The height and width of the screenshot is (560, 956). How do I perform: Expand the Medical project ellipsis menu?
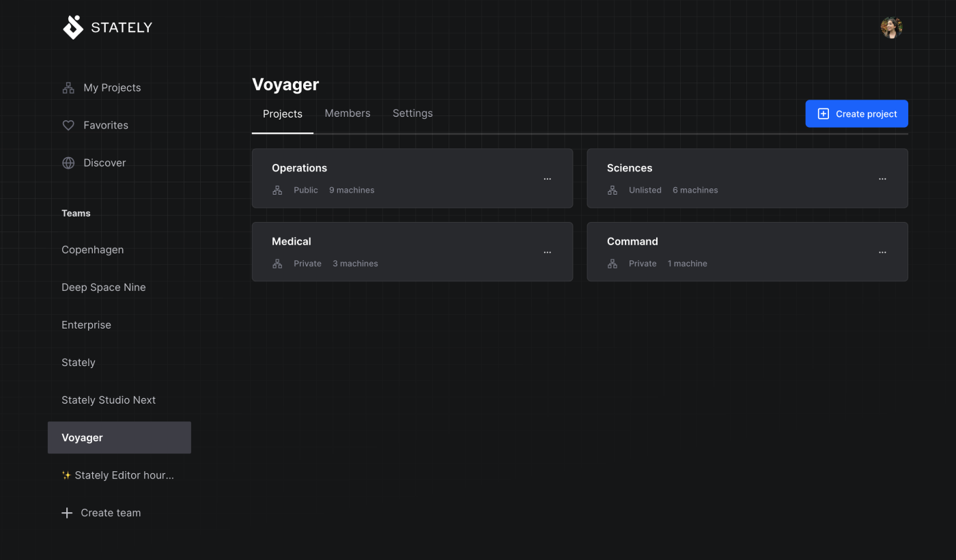pyautogui.click(x=547, y=252)
